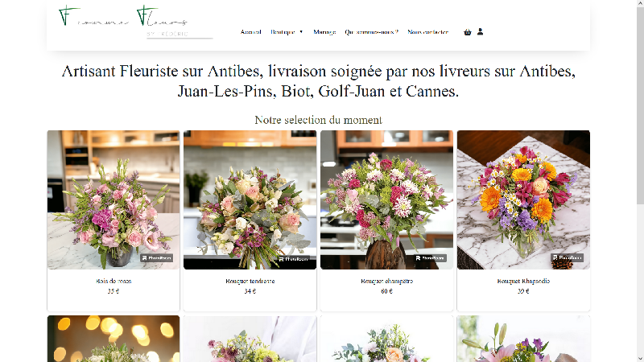644x362 pixels.
Task: Click the 39 € price text
Action: pos(523,291)
